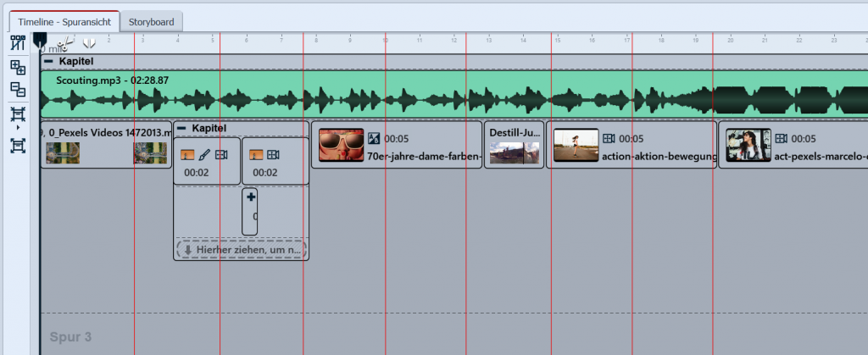Viewport: 868px width, 355px height.
Task: Click image icon in first 00:02 item
Action: 187,155
